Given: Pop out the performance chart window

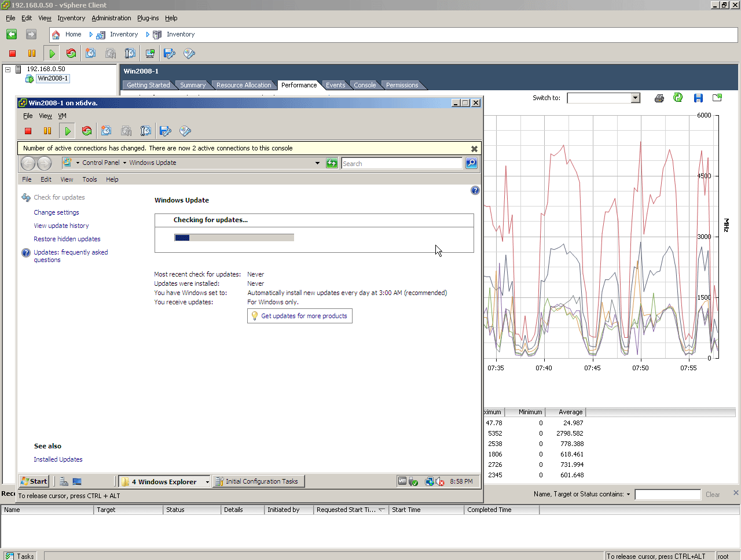Looking at the screenshot, I should [x=717, y=98].
